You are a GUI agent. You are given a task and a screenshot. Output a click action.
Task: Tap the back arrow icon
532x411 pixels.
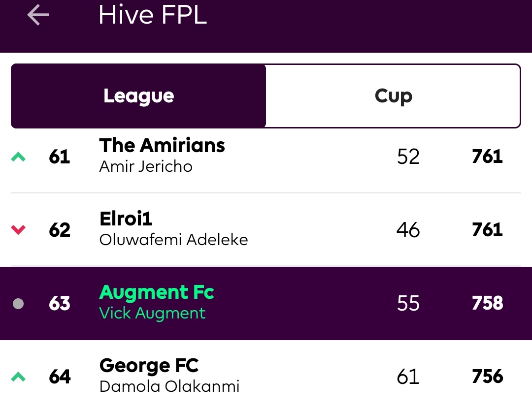pos(38,15)
